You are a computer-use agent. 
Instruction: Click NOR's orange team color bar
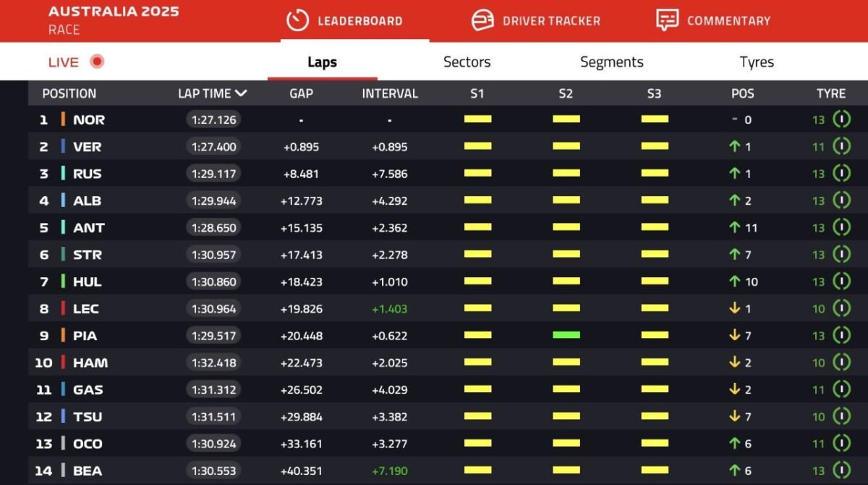click(63, 119)
